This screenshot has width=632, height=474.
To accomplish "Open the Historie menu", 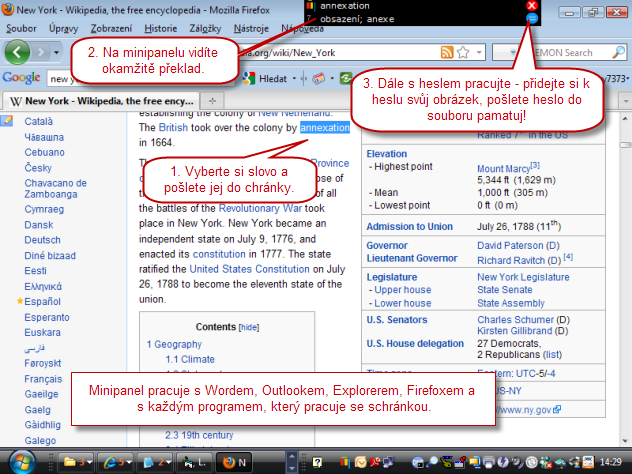I will (x=160, y=29).
